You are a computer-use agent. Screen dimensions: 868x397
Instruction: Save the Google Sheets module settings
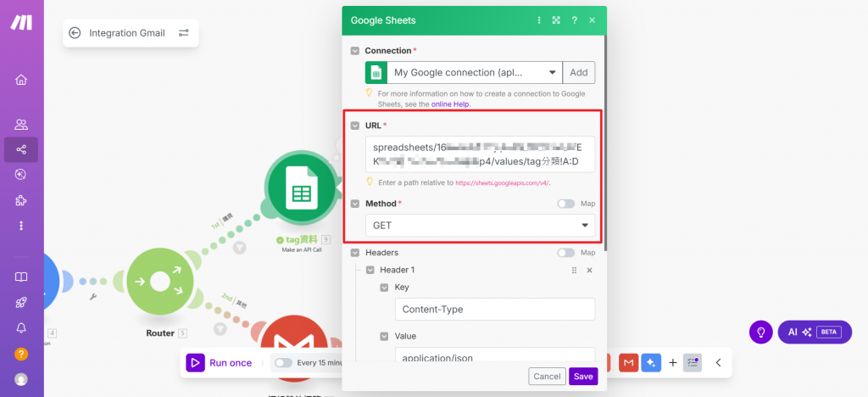click(x=583, y=377)
